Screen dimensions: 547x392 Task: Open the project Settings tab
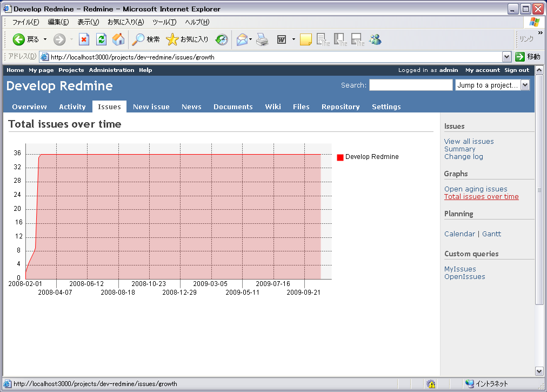coord(386,107)
